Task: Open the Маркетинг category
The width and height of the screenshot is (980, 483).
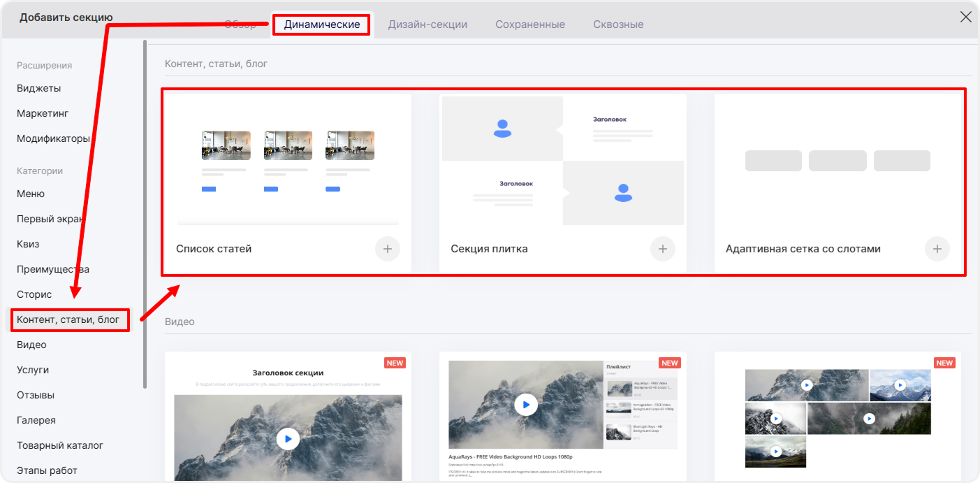Action: pyautogui.click(x=43, y=113)
